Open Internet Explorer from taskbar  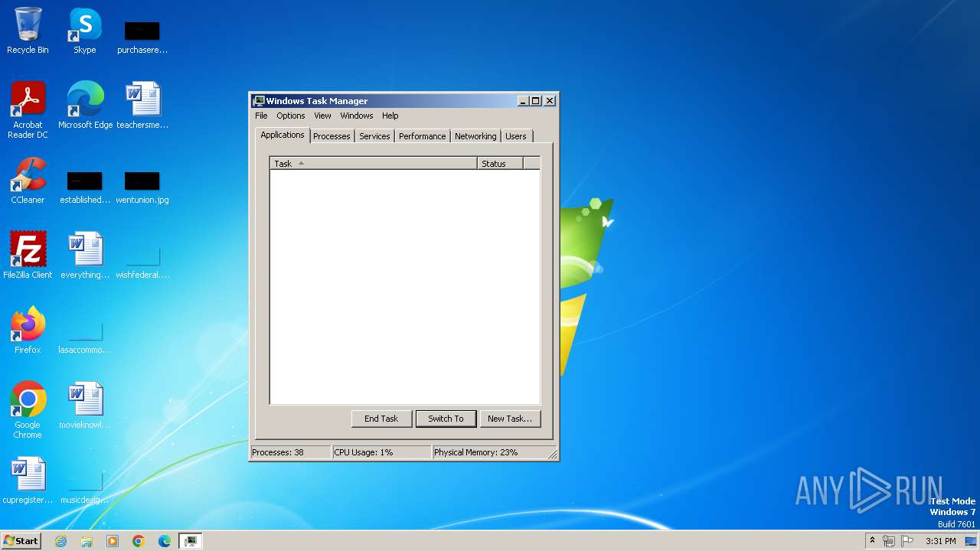(x=60, y=541)
